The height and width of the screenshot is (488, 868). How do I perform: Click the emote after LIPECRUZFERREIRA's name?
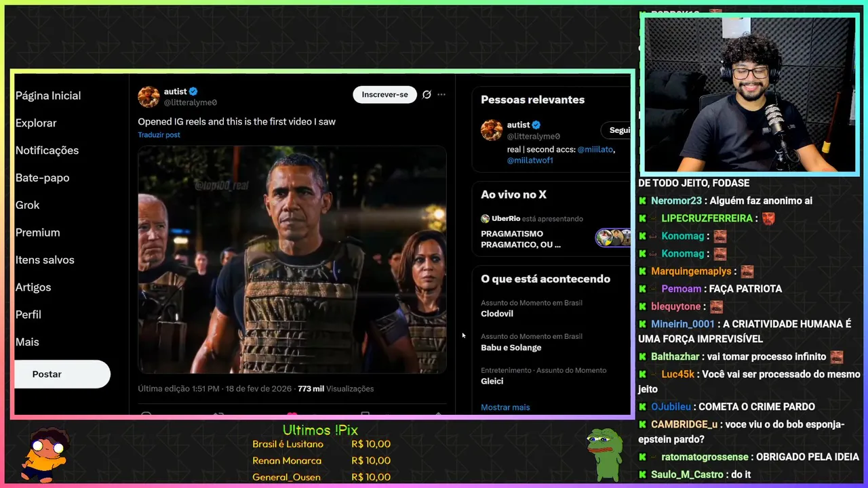click(768, 218)
